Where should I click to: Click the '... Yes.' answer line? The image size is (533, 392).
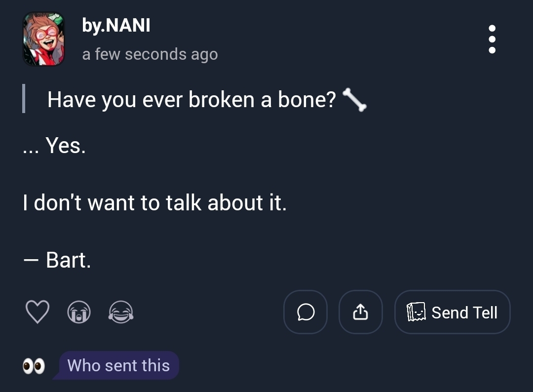[x=54, y=145]
